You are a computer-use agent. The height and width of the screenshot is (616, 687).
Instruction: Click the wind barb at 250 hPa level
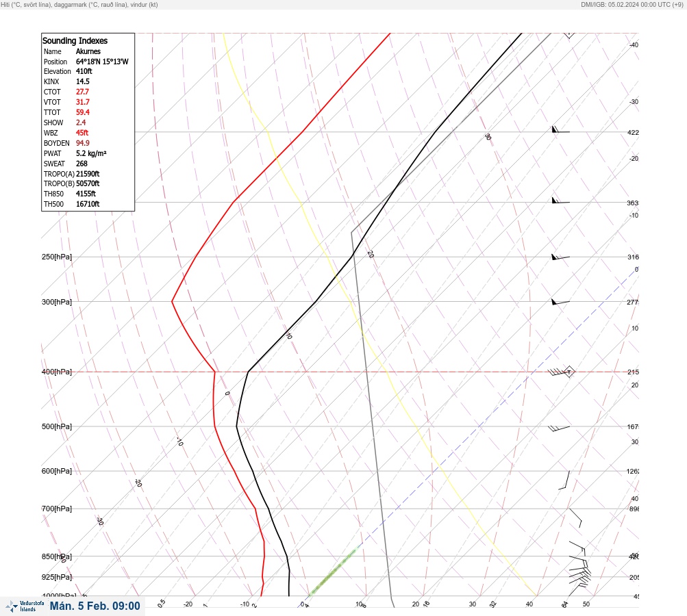coord(560,257)
